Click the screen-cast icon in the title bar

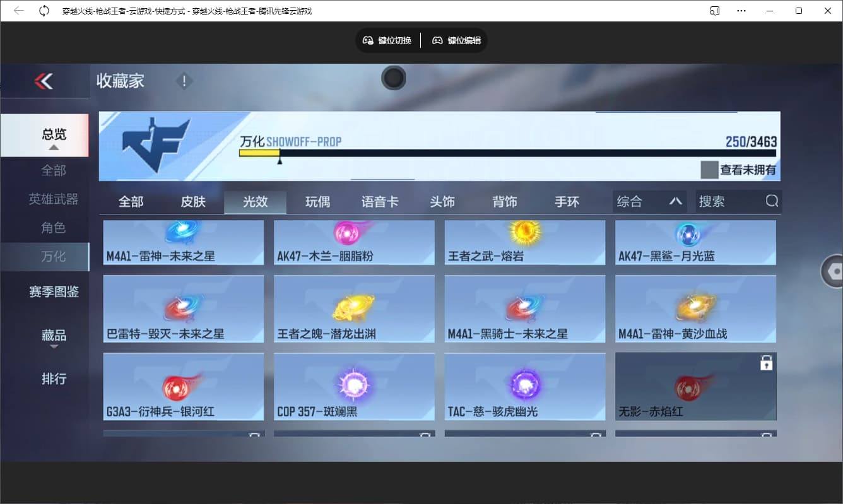tap(714, 10)
